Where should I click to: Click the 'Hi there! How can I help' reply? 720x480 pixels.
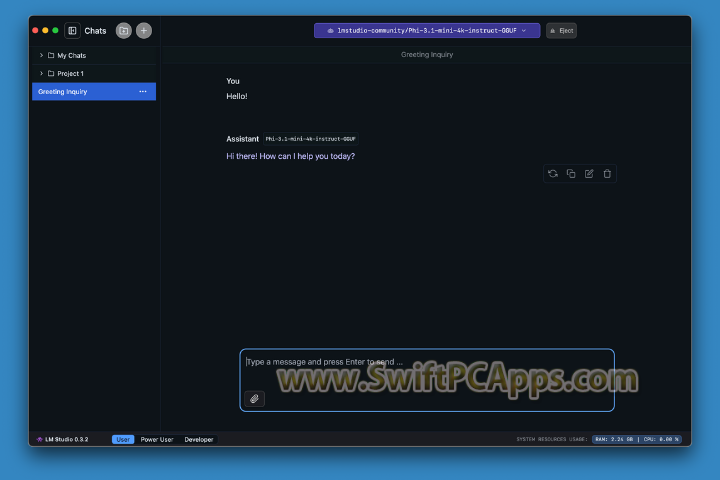click(291, 156)
